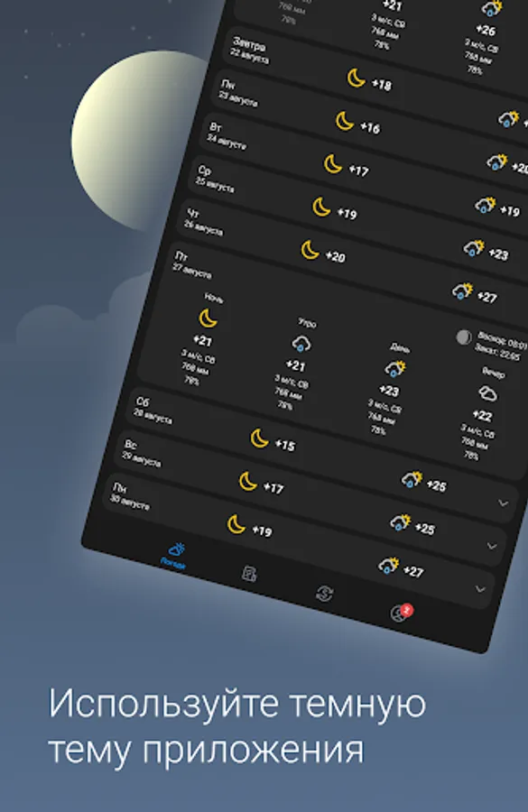Click the +22 temperature under Вечер
Screen dimensions: 528x812
click(x=482, y=416)
